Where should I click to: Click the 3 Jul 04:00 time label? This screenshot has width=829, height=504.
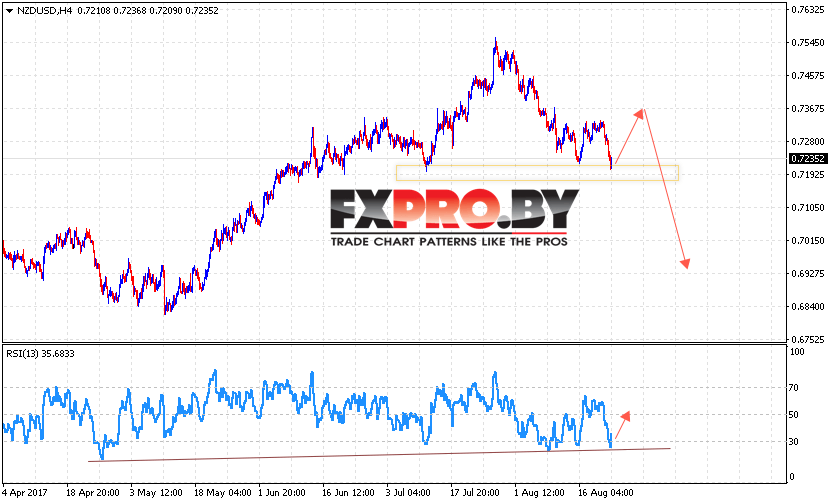tap(408, 493)
